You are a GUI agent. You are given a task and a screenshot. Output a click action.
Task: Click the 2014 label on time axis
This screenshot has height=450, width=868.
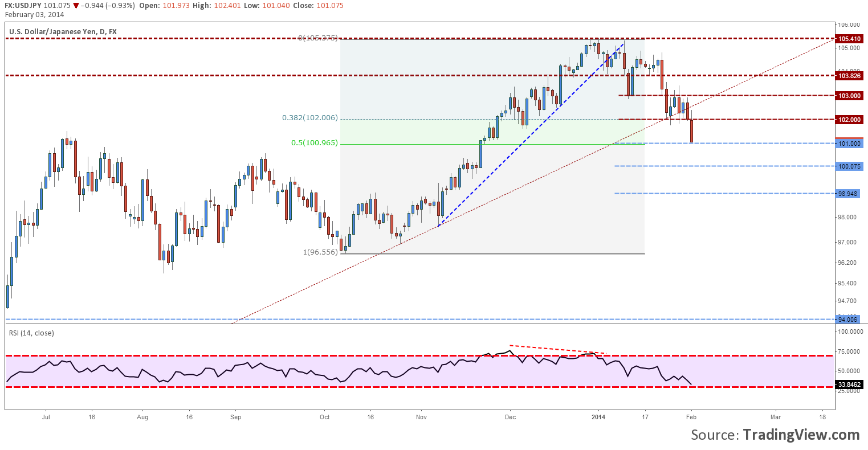pos(599,417)
